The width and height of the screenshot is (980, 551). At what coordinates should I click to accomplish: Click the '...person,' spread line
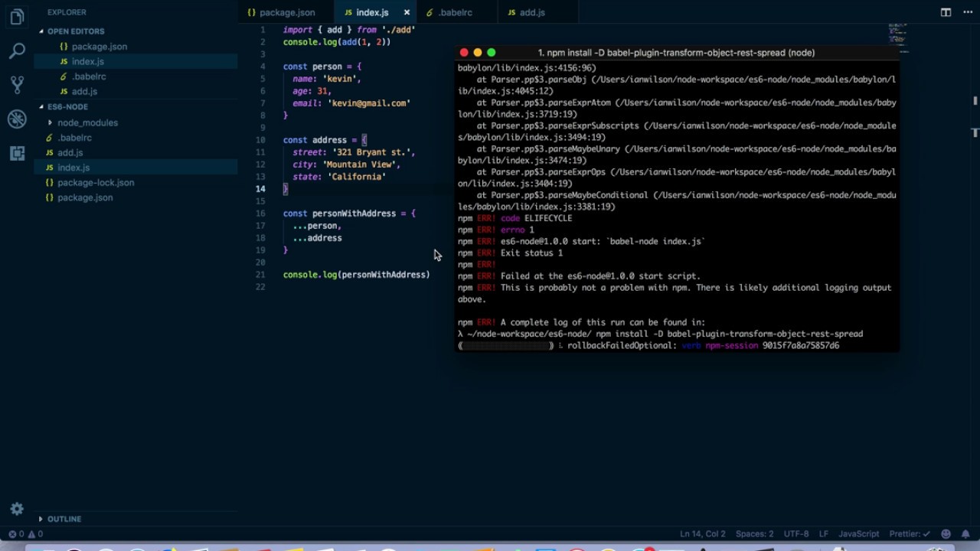click(317, 226)
